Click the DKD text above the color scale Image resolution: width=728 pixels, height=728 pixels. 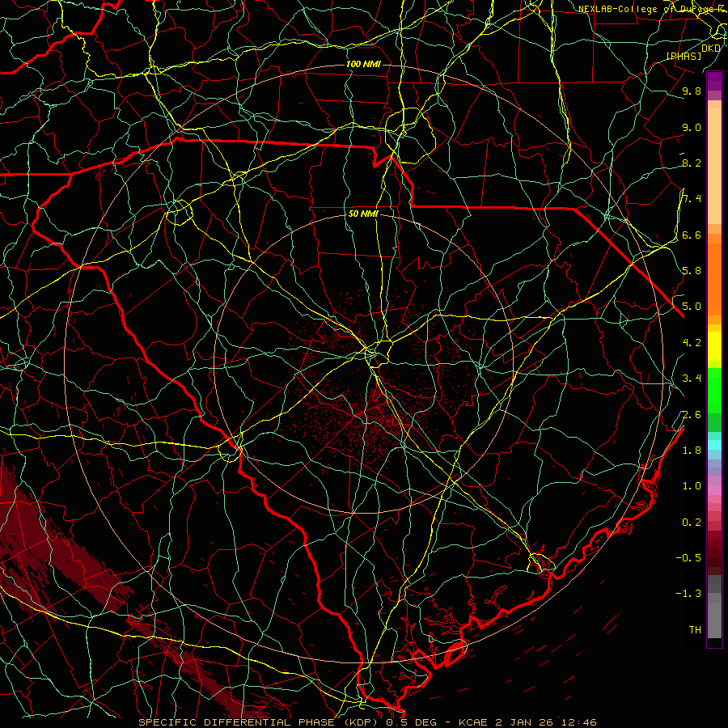pos(711,48)
